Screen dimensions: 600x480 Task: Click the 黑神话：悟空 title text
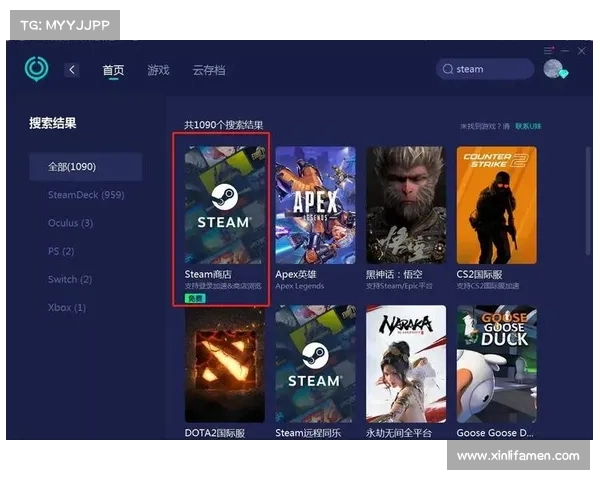point(394,274)
